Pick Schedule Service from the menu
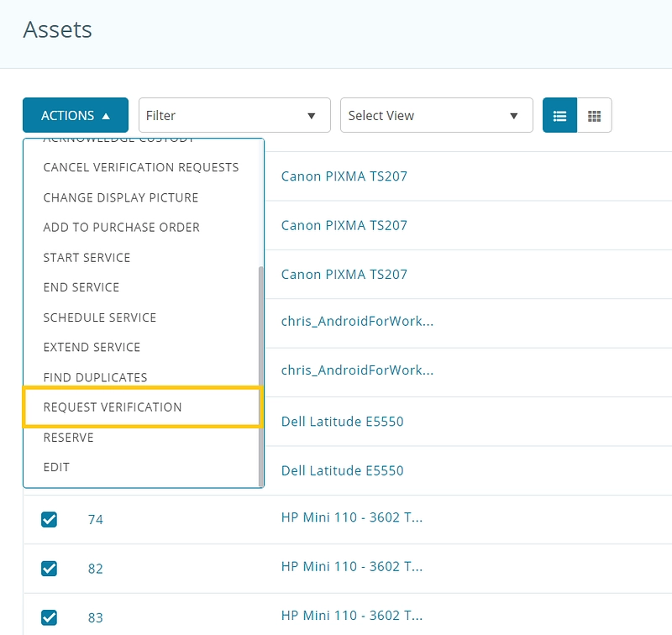The height and width of the screenshot is (635, 672). [100, 317]
